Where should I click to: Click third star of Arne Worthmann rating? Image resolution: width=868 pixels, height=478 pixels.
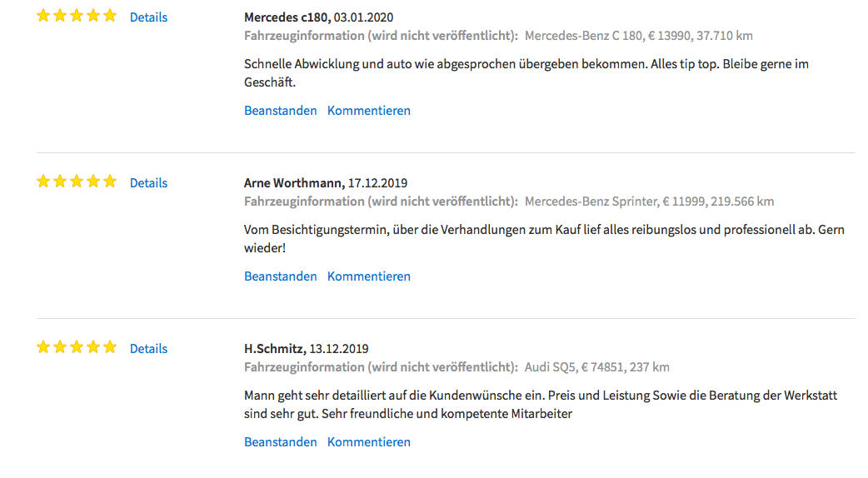point(77,181)
